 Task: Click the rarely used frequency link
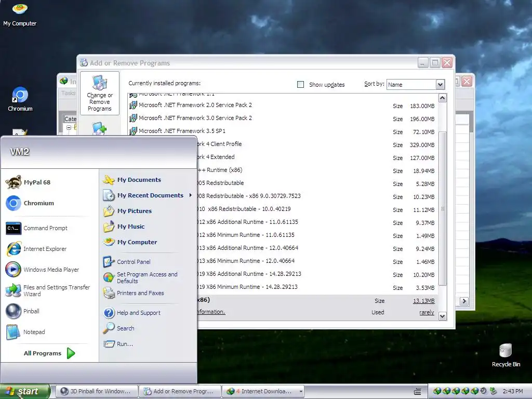click(427, 312)
